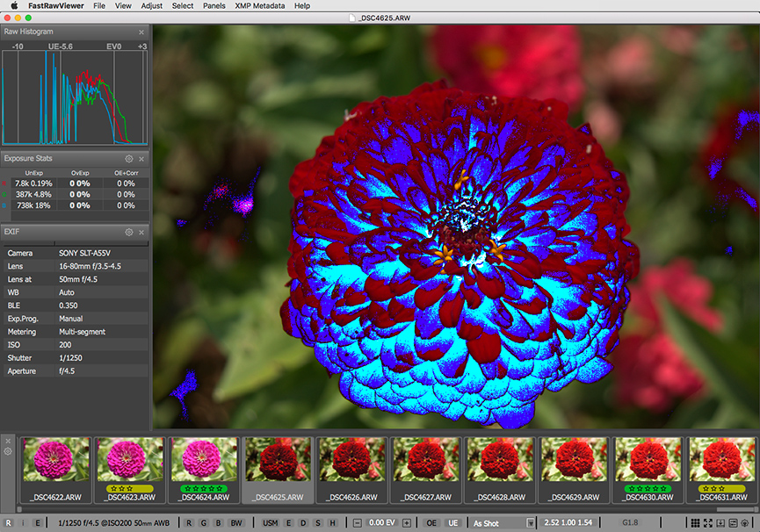
Task: Open the Apple menu
Action: 14,5
